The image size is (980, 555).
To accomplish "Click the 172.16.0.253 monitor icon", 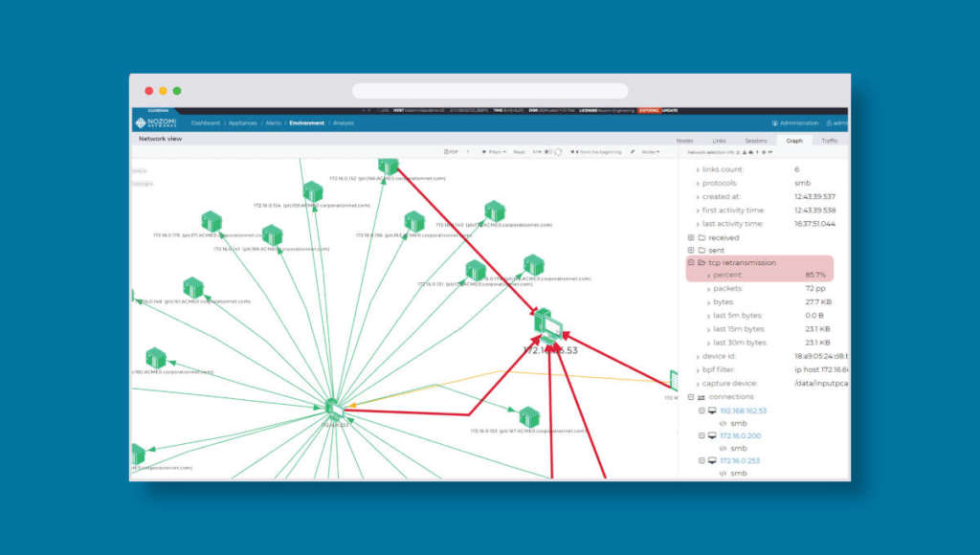I will [x=712, y=460].
